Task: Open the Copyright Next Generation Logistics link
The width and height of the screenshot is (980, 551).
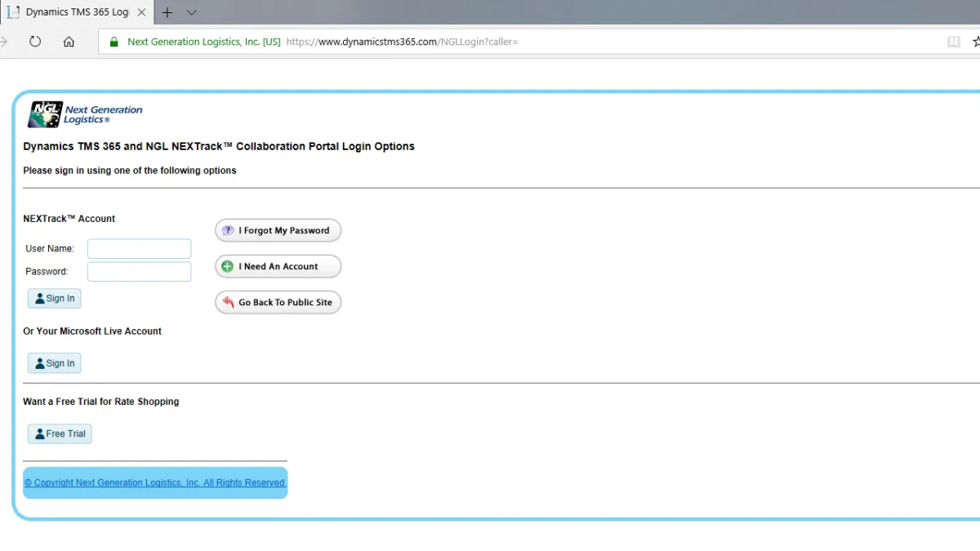Action: [155, 483]
